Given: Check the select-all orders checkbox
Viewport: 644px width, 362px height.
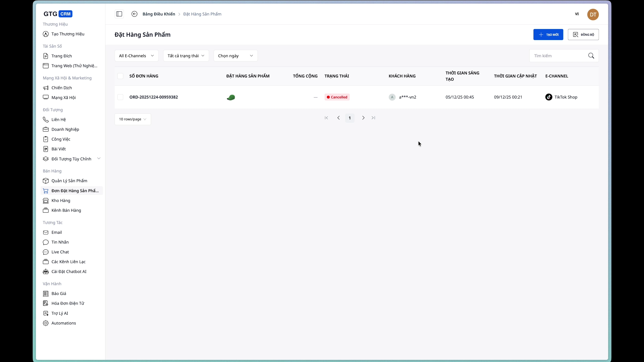Looking at the screenshot, I should pyautogui.click(x=120, y=76).
